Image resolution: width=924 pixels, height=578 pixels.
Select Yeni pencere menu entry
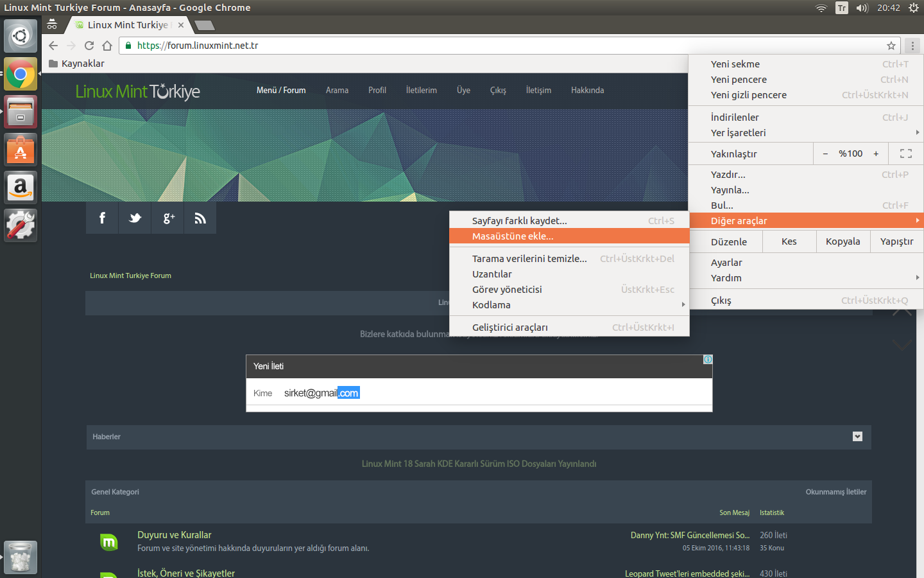tap(806, 80)
